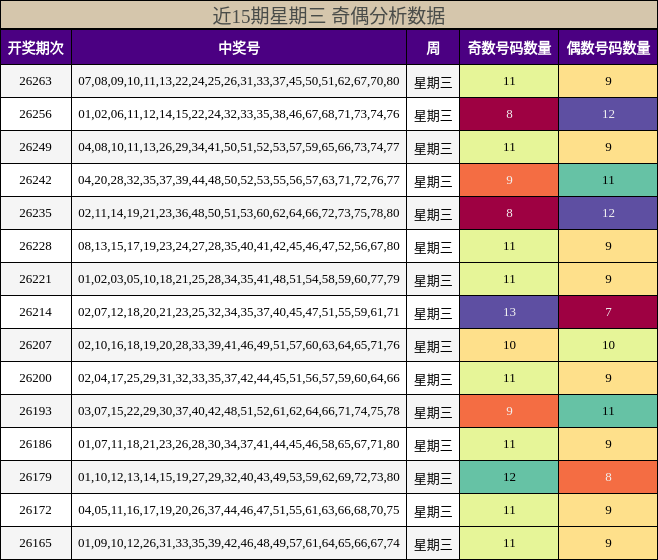The height and width of the screenshot is (560, 658).
Task: Click draw period 26165
Action: coord(36,543)
